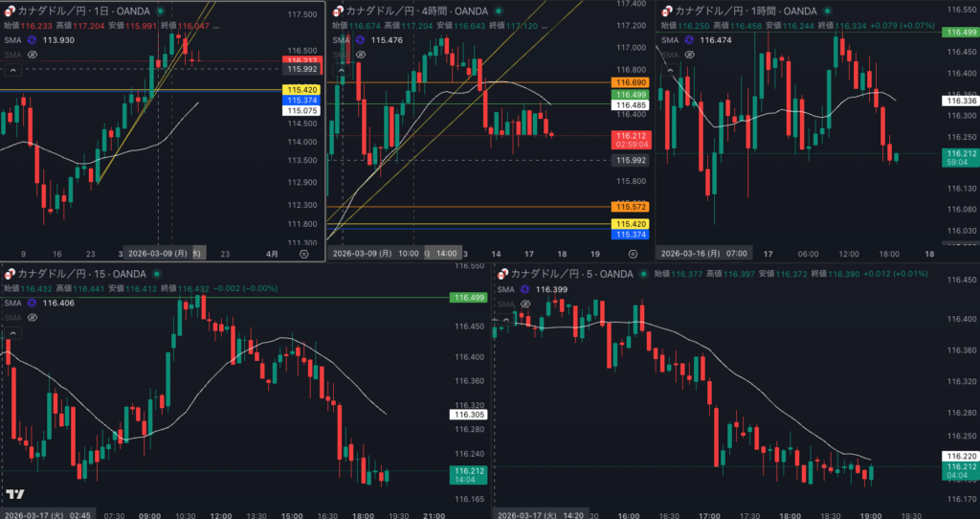
Task: Click the カナダドル/円・1時間・OANDA title
Action: tap(746, 11)
